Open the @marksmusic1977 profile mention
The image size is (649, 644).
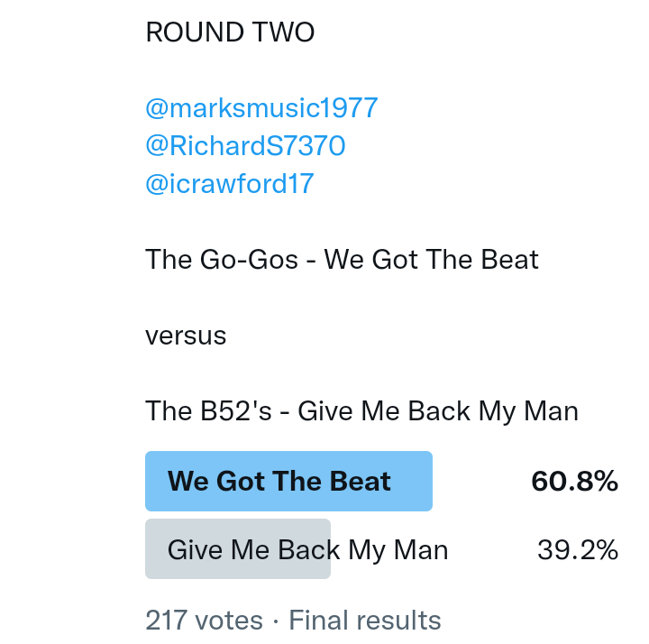261,108
